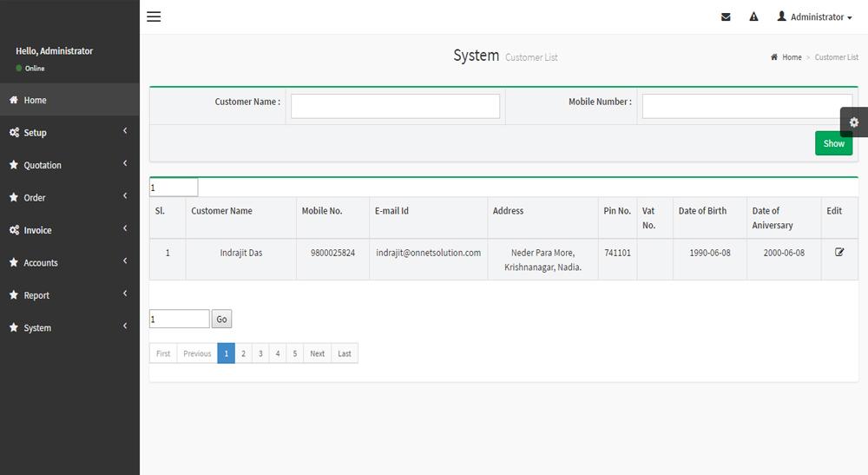Select Accounts menu item

tap(69, 262)
